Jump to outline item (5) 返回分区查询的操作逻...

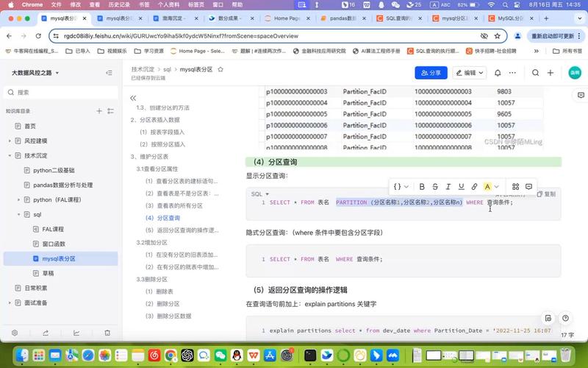(182, 230)
